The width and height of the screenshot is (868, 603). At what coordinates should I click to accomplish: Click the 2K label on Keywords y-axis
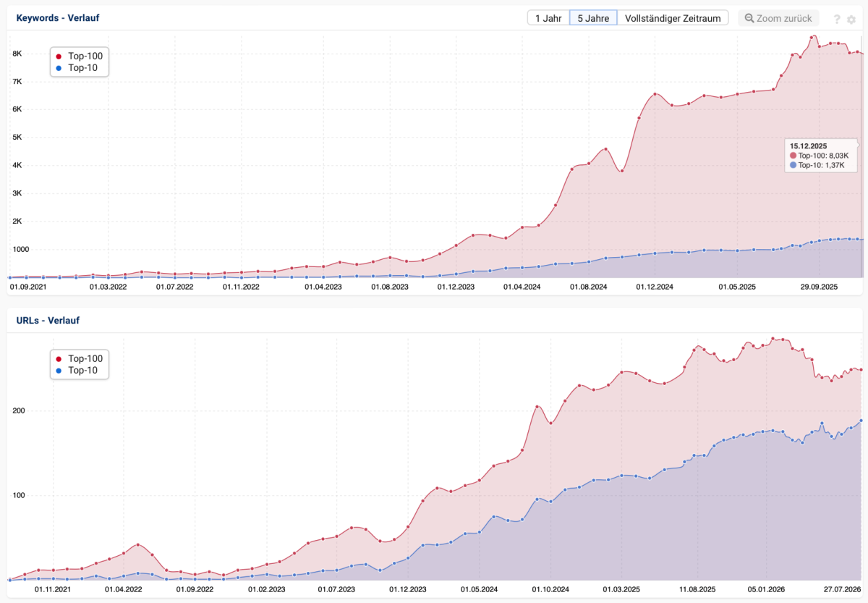pos(18,221)
